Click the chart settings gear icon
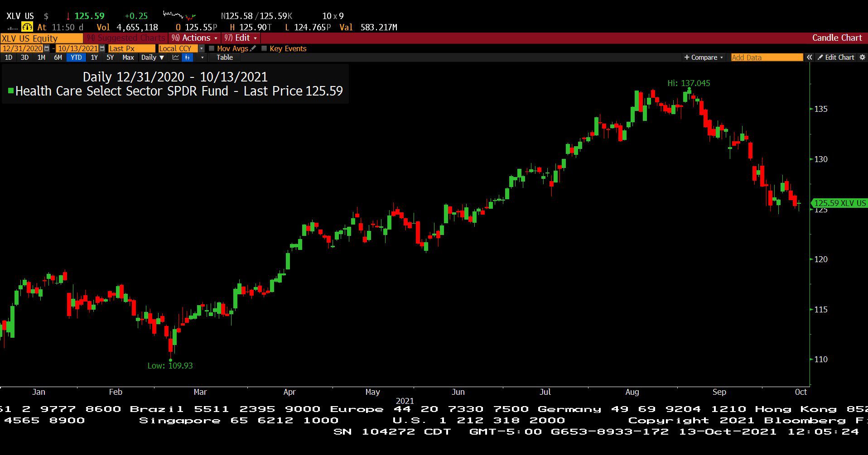The width and height of the screenshot is (868, 455). (x=863, y=57)
